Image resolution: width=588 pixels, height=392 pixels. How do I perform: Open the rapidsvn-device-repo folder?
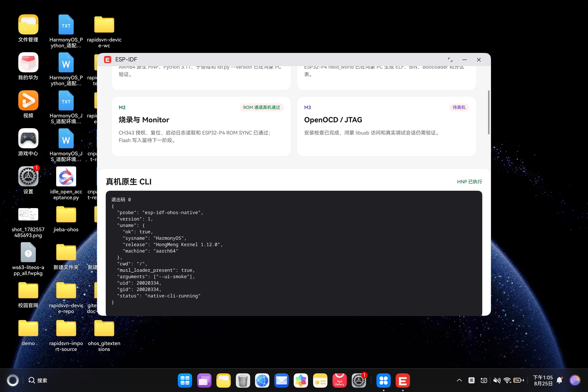[66, 290]
